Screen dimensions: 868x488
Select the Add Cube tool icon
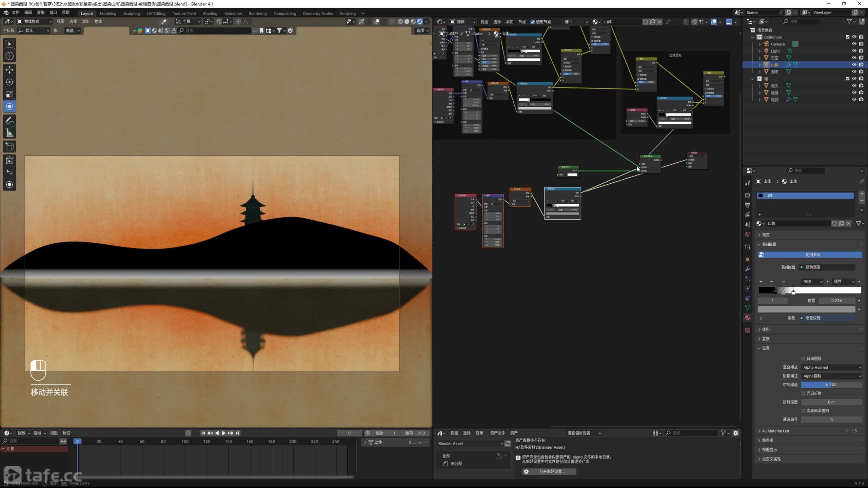(x=9, y=146)
